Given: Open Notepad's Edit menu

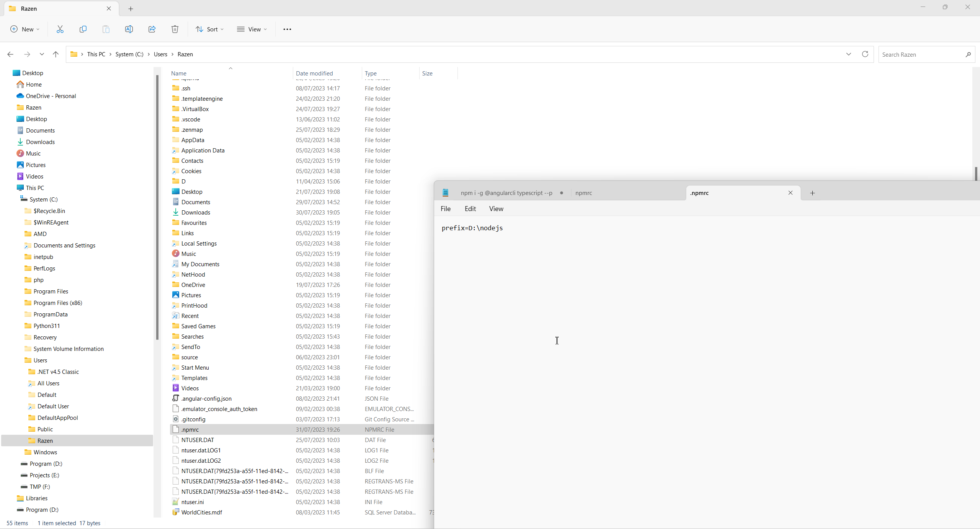Looking at the screenshot, I should pyautogui.click(x=470, y=209).
